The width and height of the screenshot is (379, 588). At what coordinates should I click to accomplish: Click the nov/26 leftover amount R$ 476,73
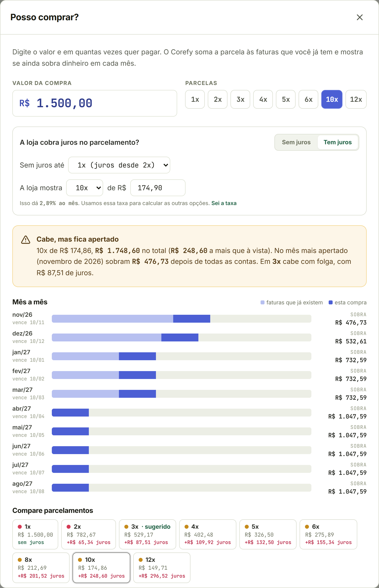pyautogui.click(x=351, y=322)
